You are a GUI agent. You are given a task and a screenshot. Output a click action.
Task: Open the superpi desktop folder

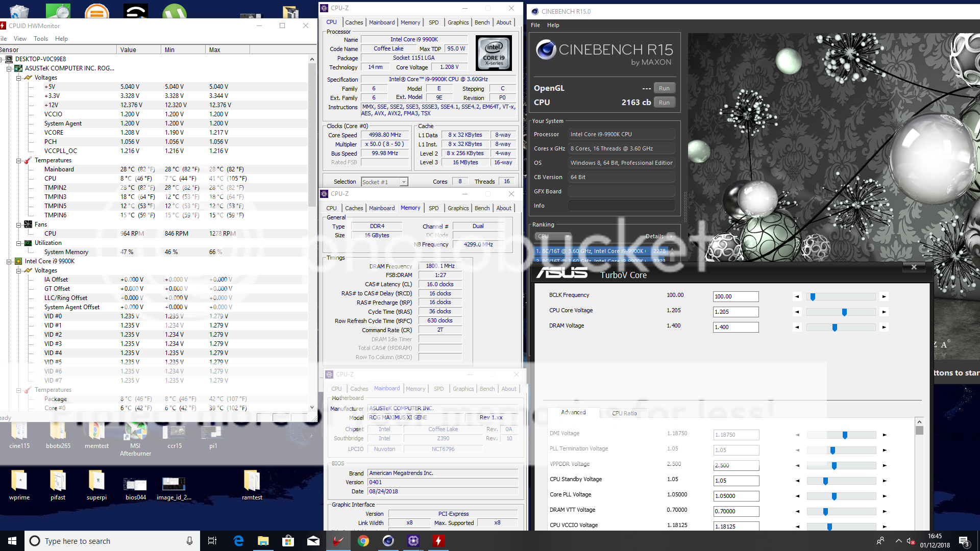pyautogui.click(x=96, y=485)
